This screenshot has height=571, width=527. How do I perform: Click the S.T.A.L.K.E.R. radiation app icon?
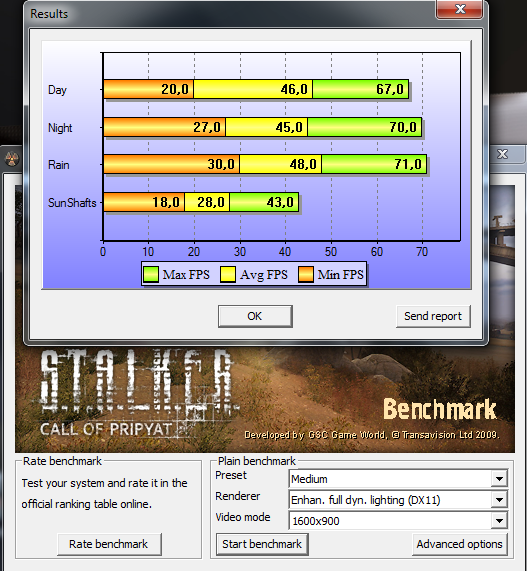(x=12, y=158)
